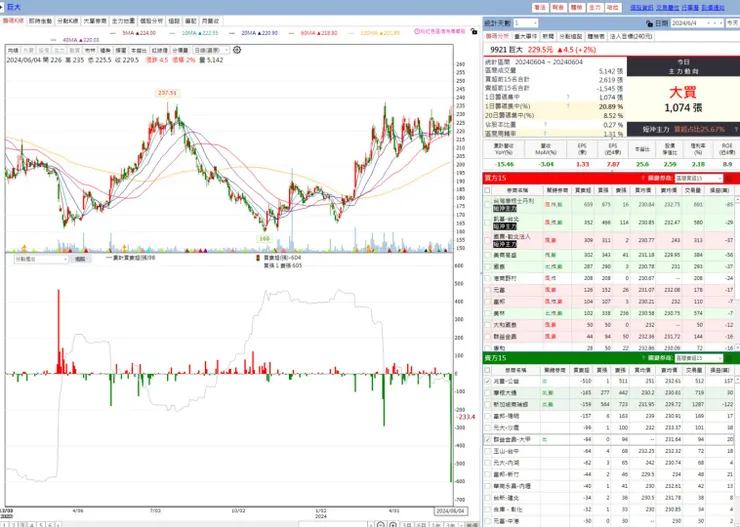Image resolution: width=740 pixels, height=527 pixels.
Task: Toggle 籌集 chart overlay button
Action: (x=105, y=50)
